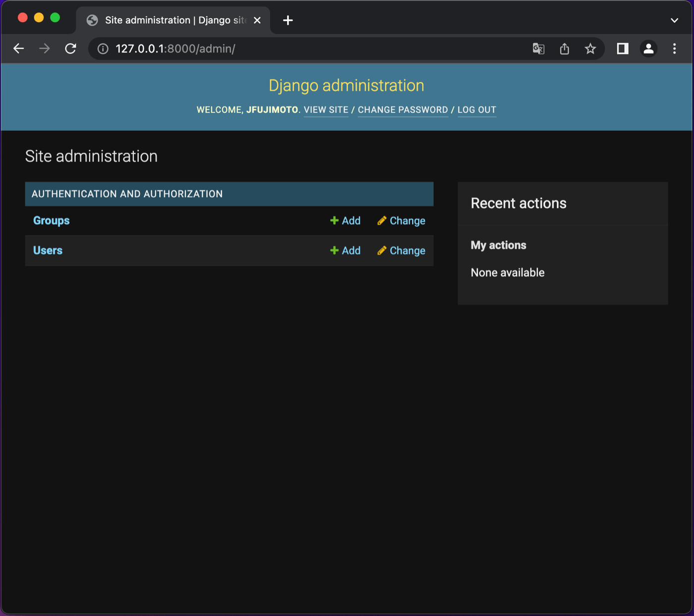Go back using the browser back arrow
This screenshot has height=616, width=694.
pyautogui.click(x=18, y=49)
